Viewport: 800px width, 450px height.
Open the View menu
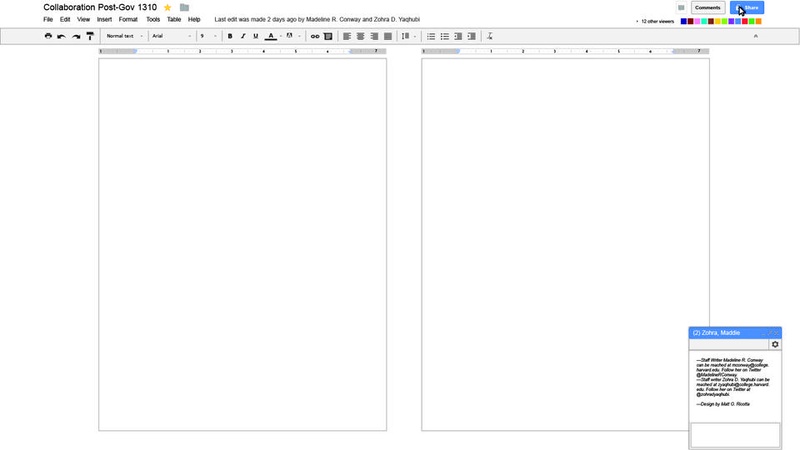click(83, 19)
